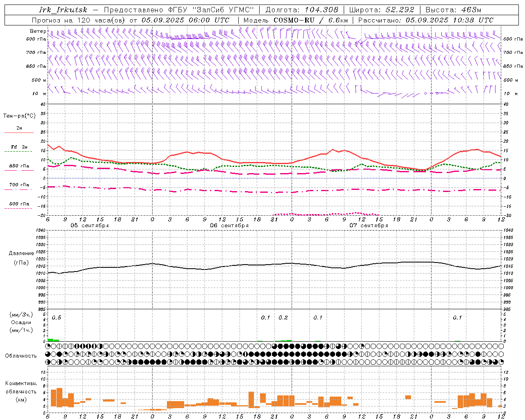Click the 0.5 precipitation value

(56, 317)
